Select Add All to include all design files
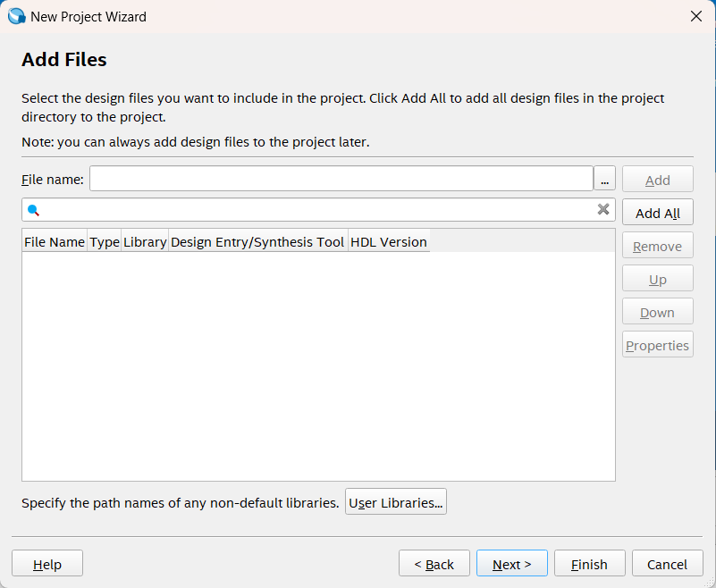This screenshot has height=588, width=716. click(657, 212)
